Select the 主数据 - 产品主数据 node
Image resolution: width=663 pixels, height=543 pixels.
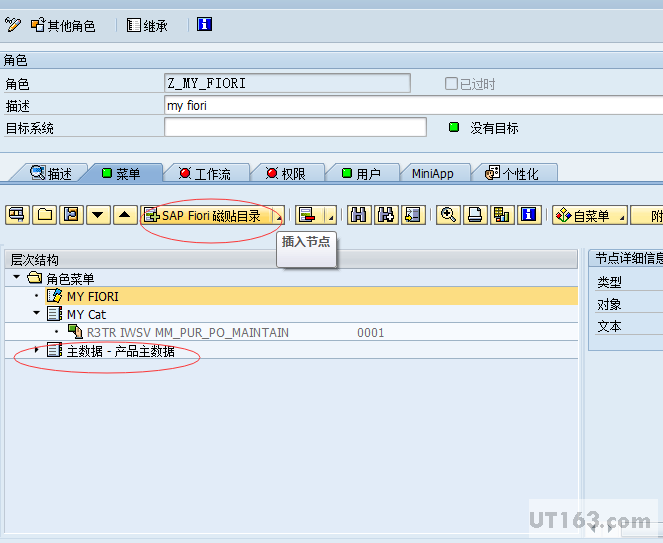(x=121, y=351)
